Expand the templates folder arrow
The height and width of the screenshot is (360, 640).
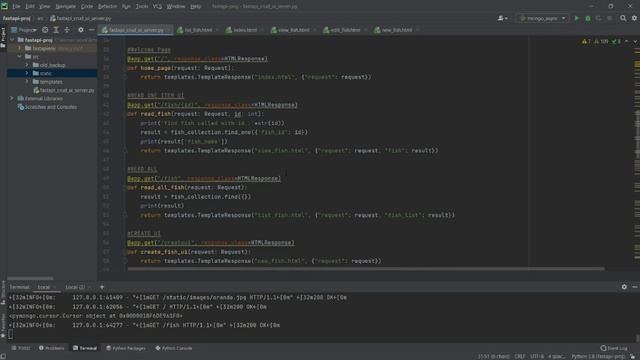27,82
